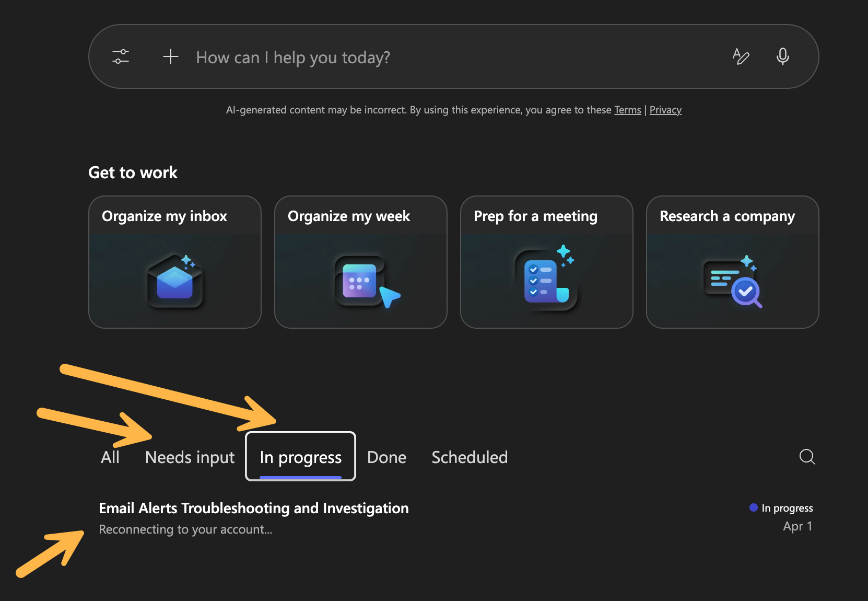Click the plus icon to add content

pyautogui.click(x=170, y=56)
